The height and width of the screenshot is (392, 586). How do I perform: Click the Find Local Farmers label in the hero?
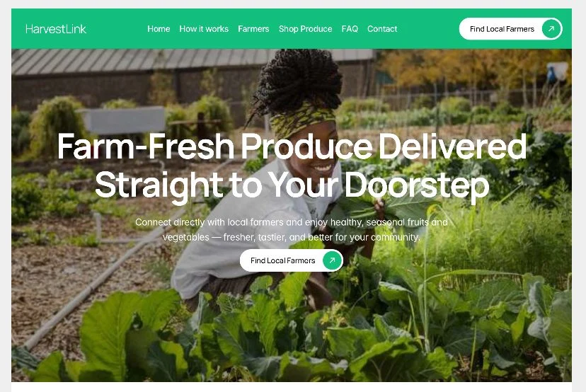click(x=283, y=260)
